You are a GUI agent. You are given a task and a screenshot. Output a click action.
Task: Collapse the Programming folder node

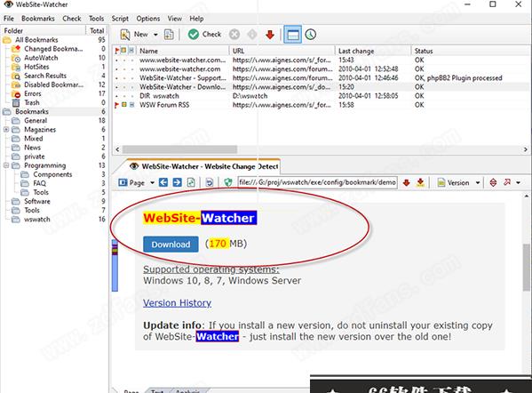tap(6, 165)
